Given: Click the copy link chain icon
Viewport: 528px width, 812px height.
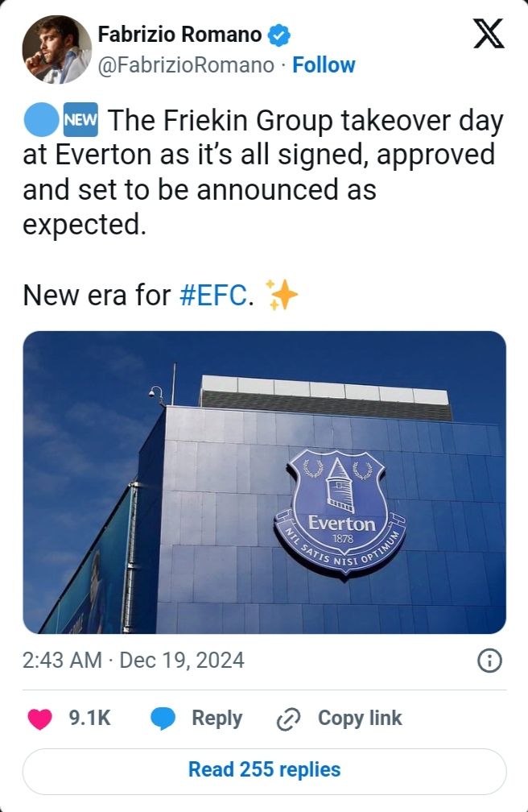Looking at the screenshot, I should pyautogui.click(x=288, y=719).
